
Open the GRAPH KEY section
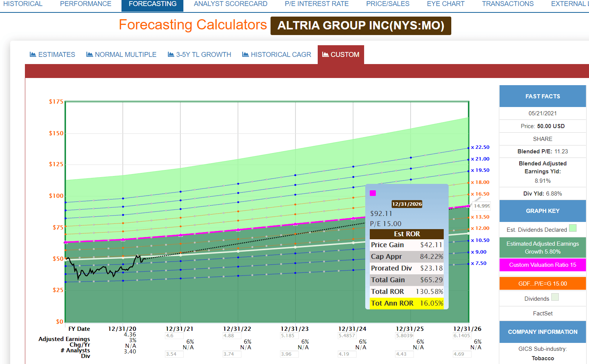click(x=542, y=211)
